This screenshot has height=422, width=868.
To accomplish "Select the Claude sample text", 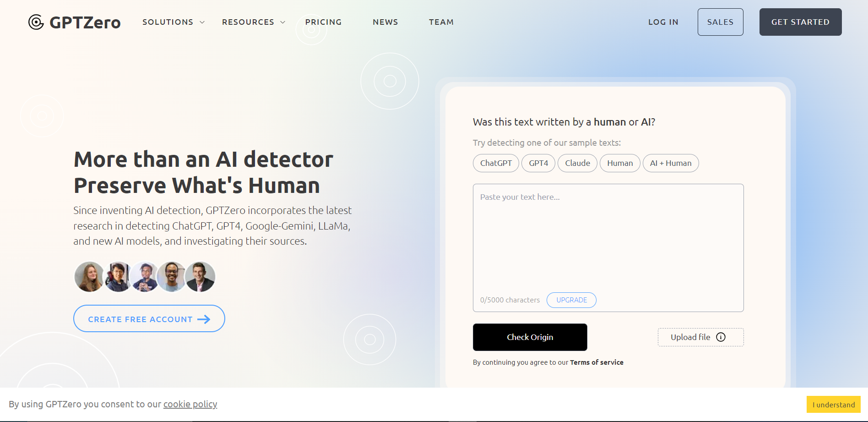I will point(577,163).
